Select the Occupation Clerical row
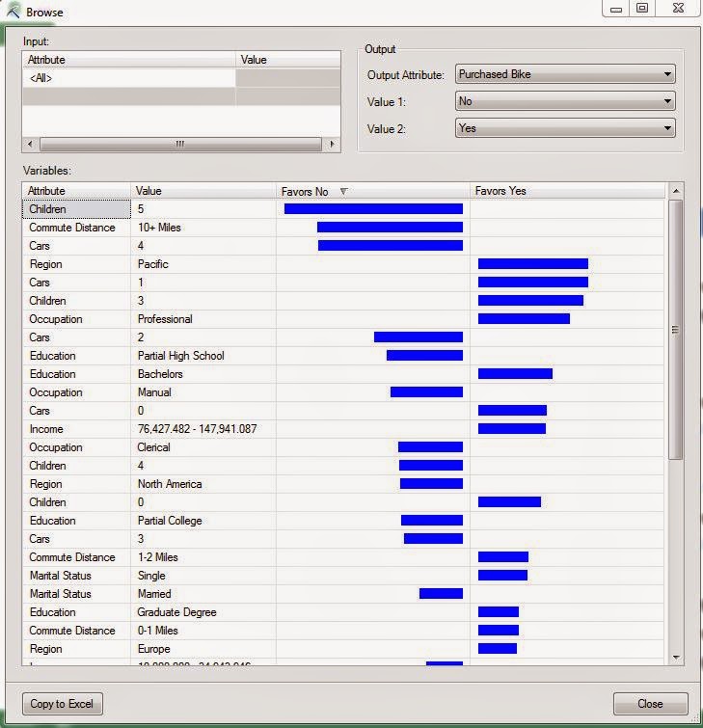The image size is (703, 728). coord(343,447)
